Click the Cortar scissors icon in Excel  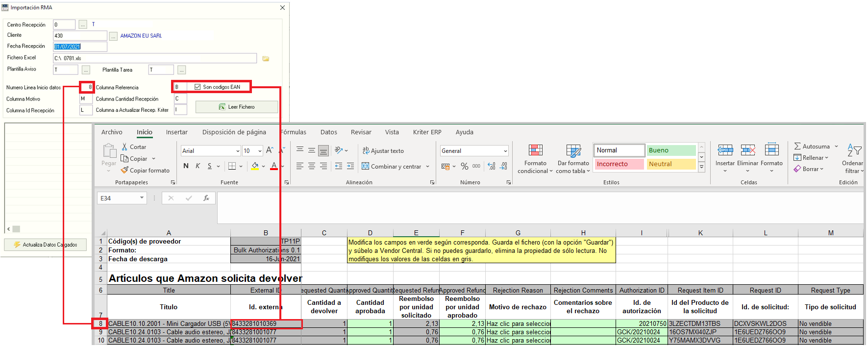[124, 147]
